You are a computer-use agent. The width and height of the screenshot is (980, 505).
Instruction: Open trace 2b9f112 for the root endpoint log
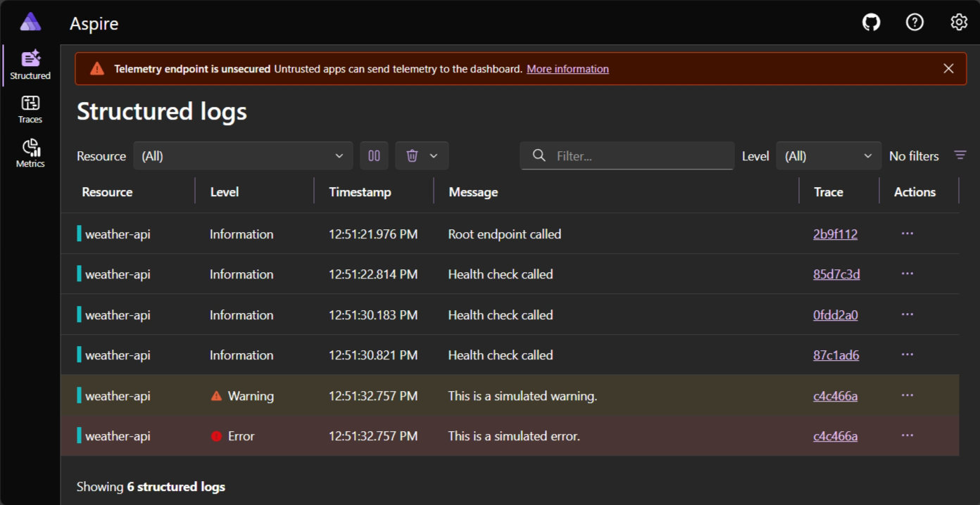pos(835,234)
